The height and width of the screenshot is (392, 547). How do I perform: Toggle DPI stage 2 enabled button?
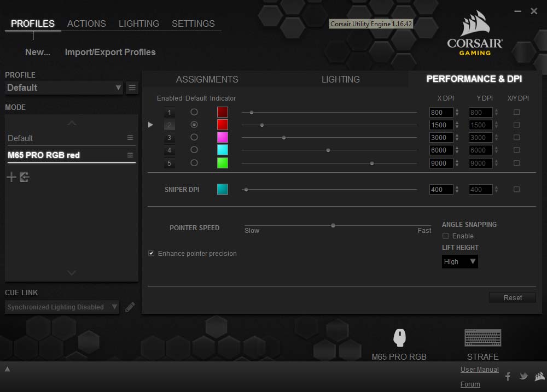click(169, 125)
